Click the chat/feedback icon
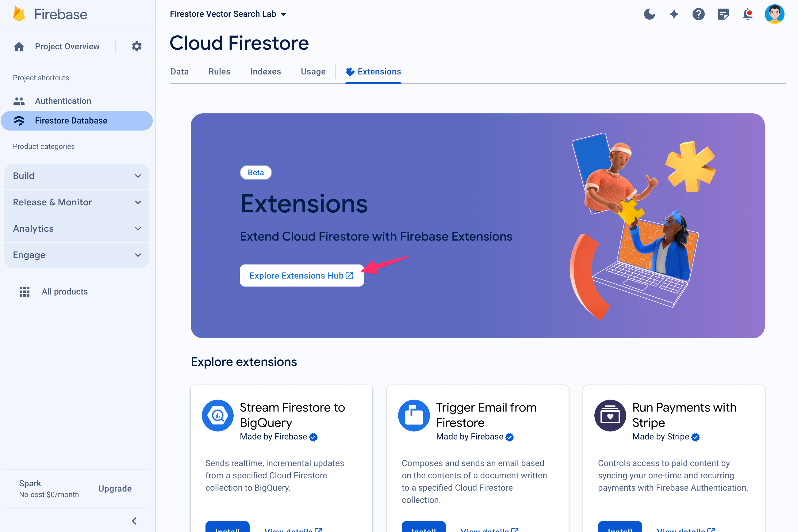798x532 pixels. coord(724,14)
